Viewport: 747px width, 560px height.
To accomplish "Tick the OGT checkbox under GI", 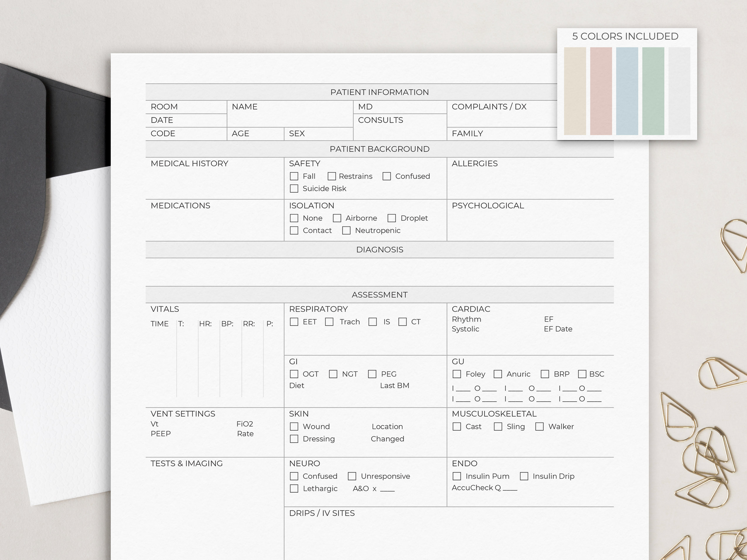I will (x=294, y=374).
